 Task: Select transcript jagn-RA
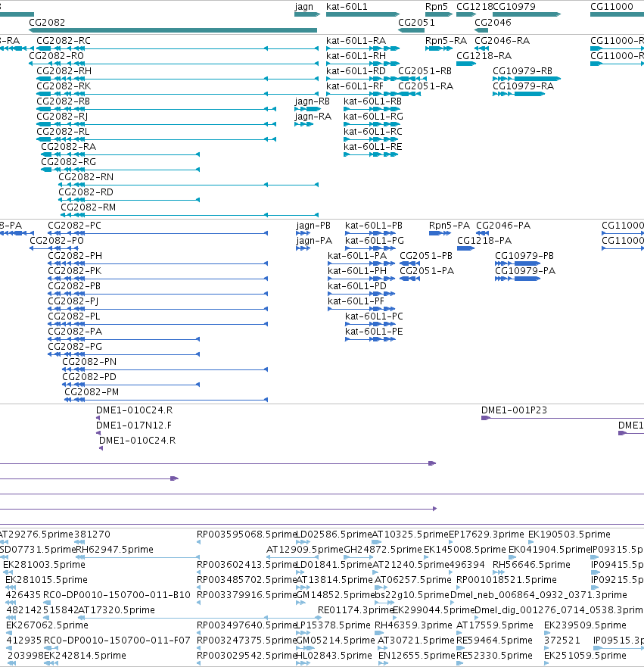[313, 117]
